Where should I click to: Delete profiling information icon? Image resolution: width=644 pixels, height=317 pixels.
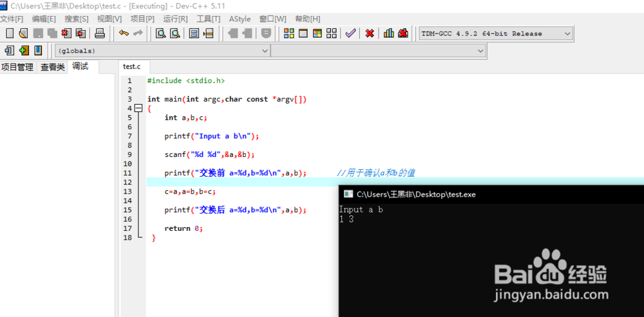pyautogui.click(x=403, y=33)
